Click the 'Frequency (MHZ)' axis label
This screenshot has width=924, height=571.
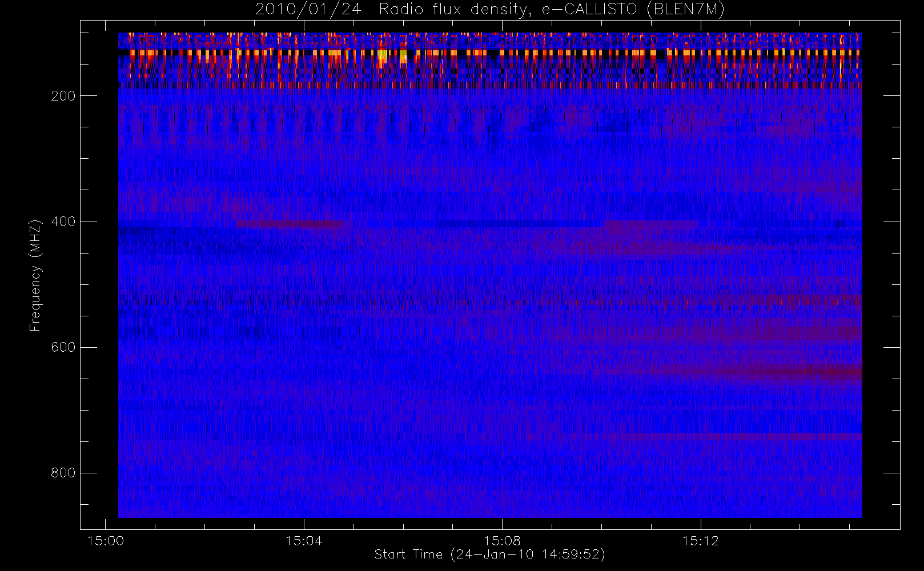point(35,275)
